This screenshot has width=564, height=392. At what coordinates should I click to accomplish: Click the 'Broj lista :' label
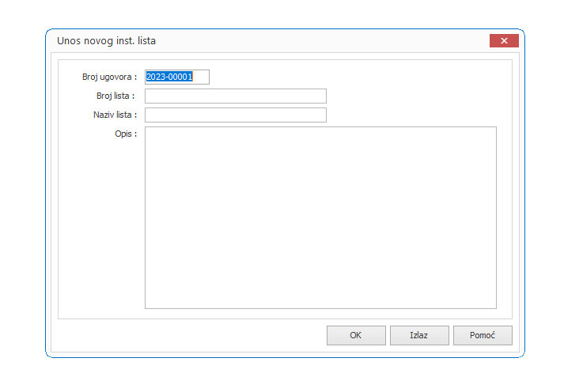[115, 96]
